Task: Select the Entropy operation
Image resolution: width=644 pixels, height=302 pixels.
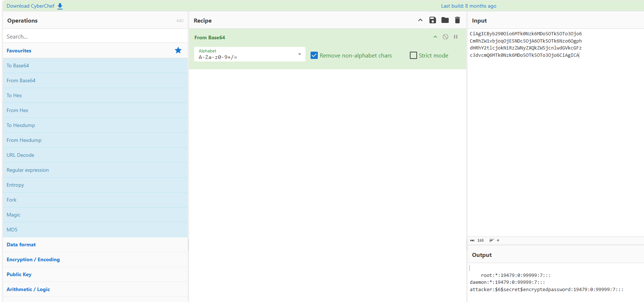Action: (x=95, y=185)
